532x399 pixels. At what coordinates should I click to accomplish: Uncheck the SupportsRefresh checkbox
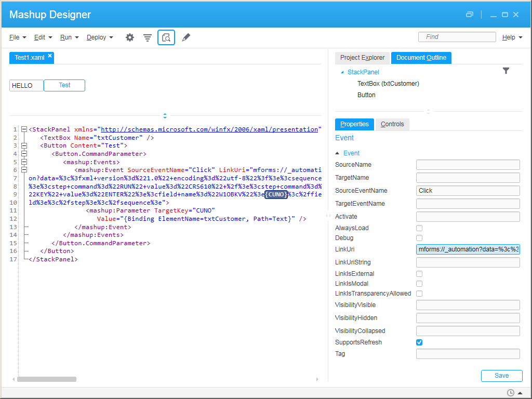click(419, 342)
